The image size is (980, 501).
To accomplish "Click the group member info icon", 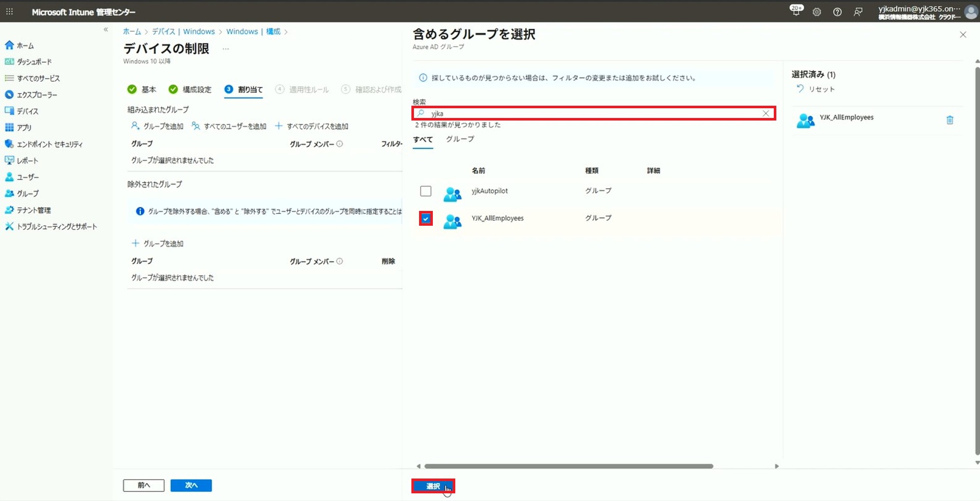I will pyautogui.click(x=340, y=144).
